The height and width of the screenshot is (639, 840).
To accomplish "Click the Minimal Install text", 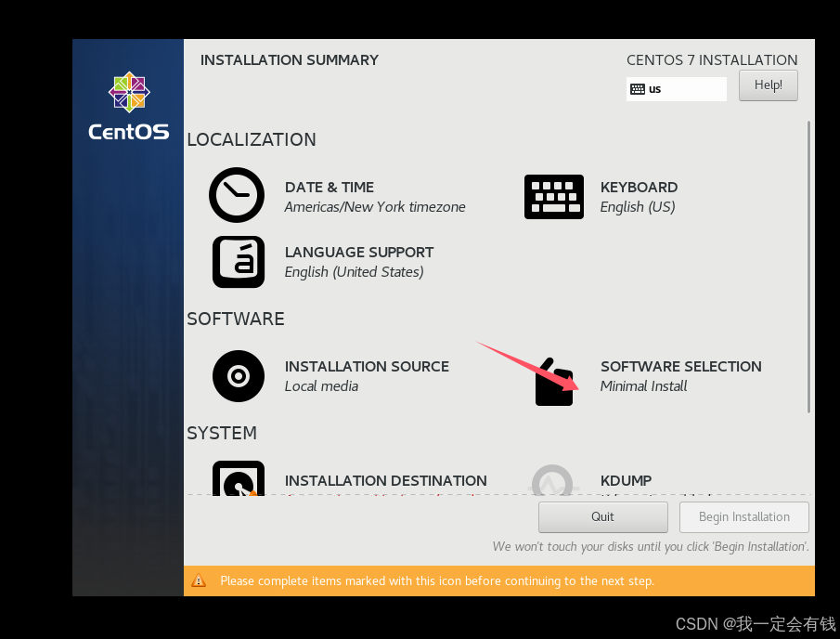I will (643, 386).
